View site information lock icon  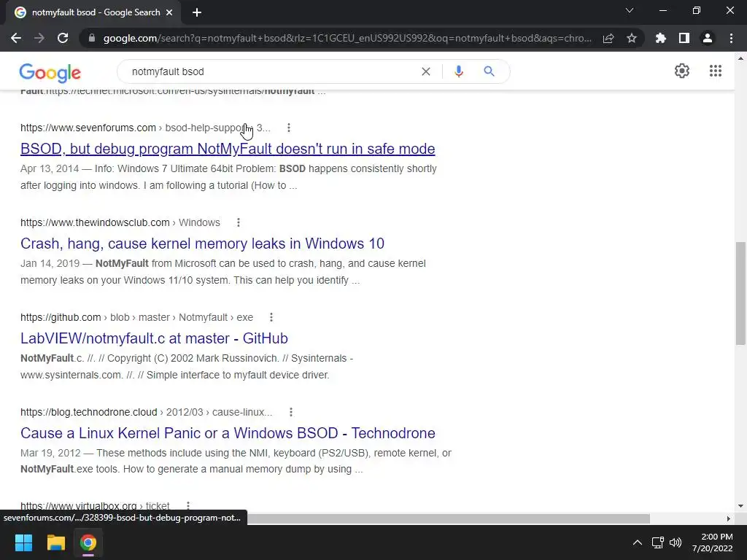click(92, 38)
